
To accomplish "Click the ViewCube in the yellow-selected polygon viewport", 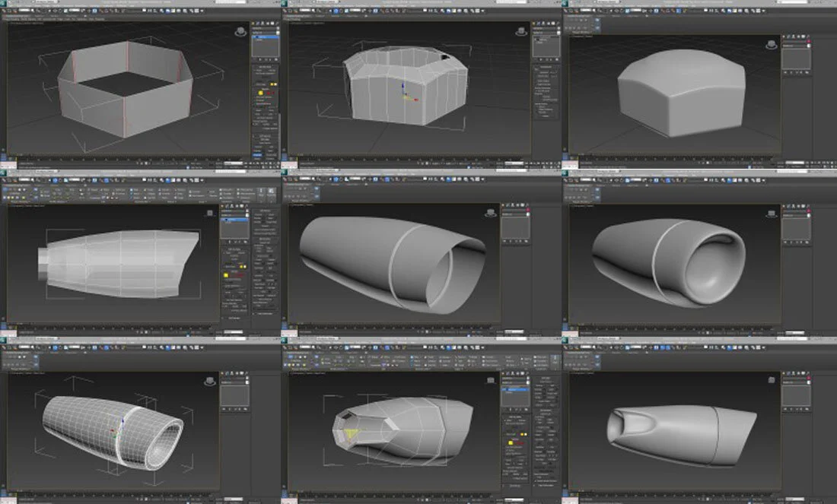I will pos(491,380).
